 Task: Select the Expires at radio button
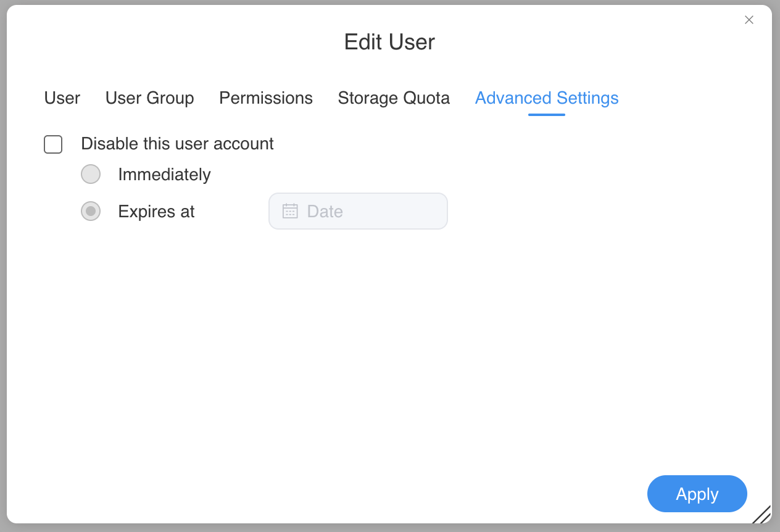point(91,212)
